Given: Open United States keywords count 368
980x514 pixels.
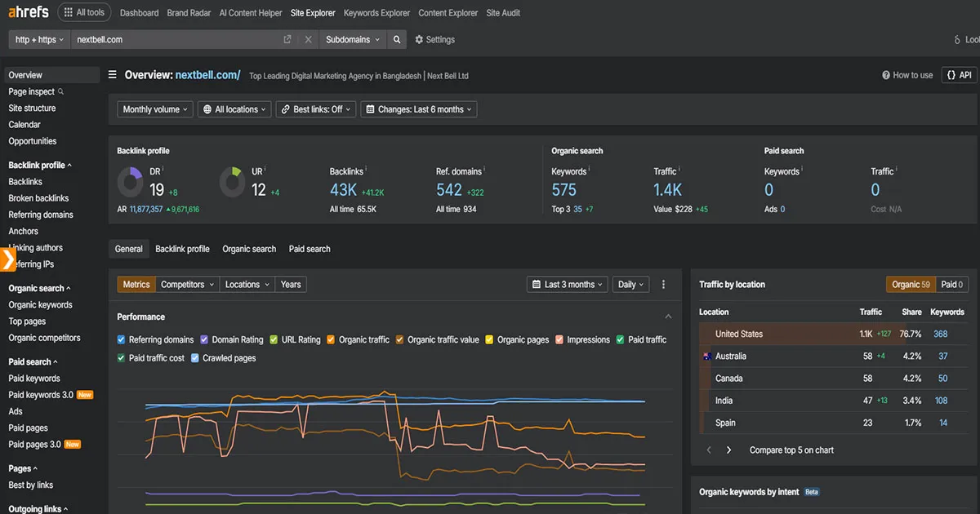Looking at the screenshot, I should (941, 334).
